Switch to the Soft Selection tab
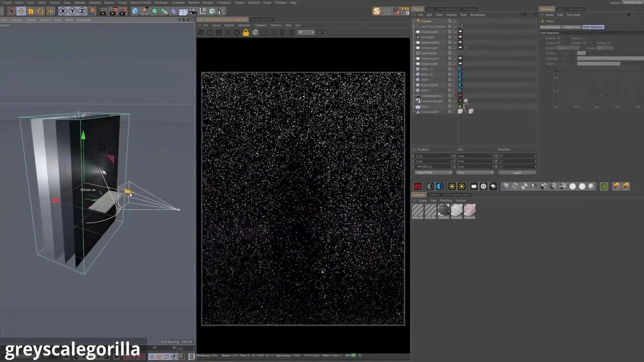Image resolution: width=644 pixels, height=362 pixels. [x=593, y=27]
